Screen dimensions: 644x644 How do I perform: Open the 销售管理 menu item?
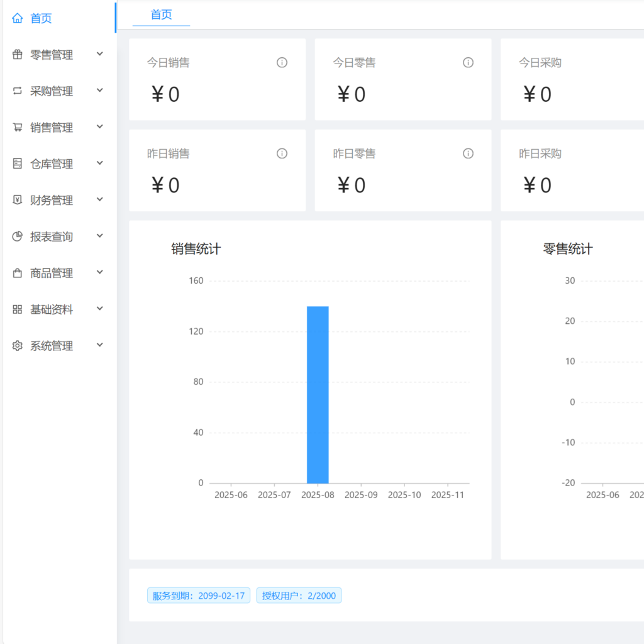(52, 128)
